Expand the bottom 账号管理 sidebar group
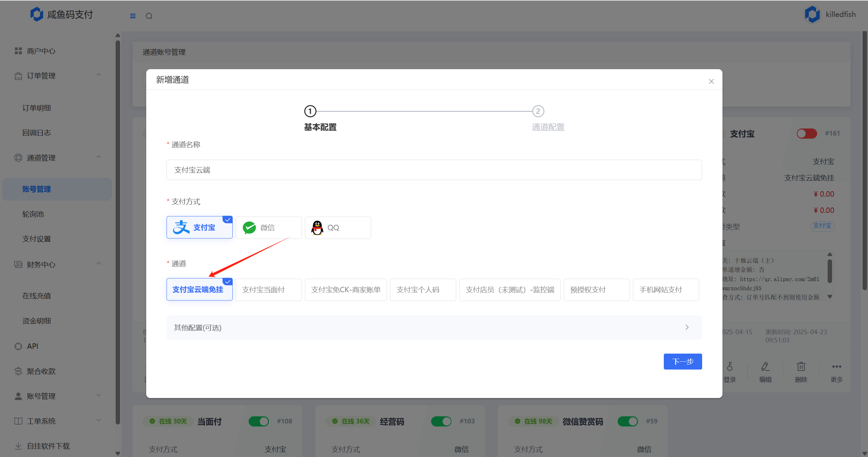 (x=99, y=395)
